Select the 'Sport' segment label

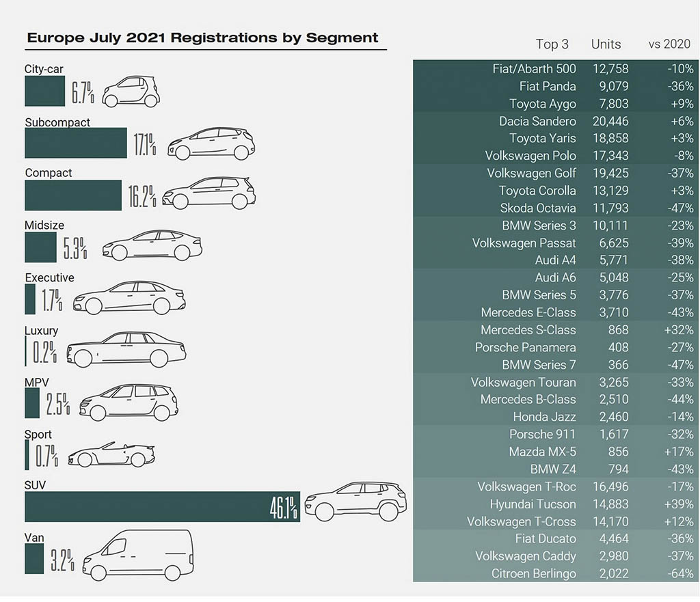coord(38,435)
